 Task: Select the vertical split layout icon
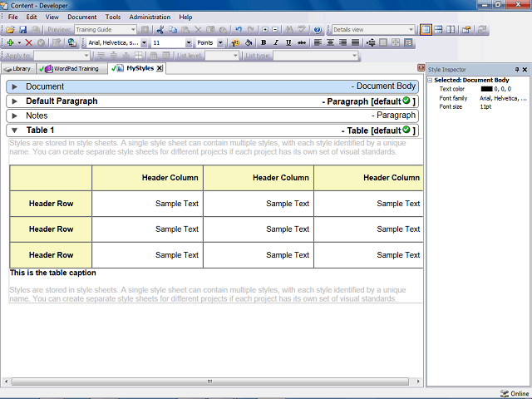pyautogui.click(x=451, y=30)
